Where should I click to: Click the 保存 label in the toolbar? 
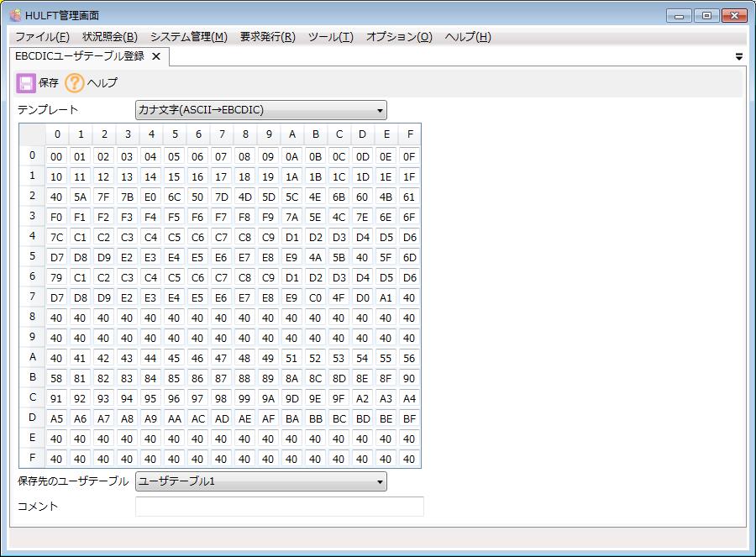[48, 83]
